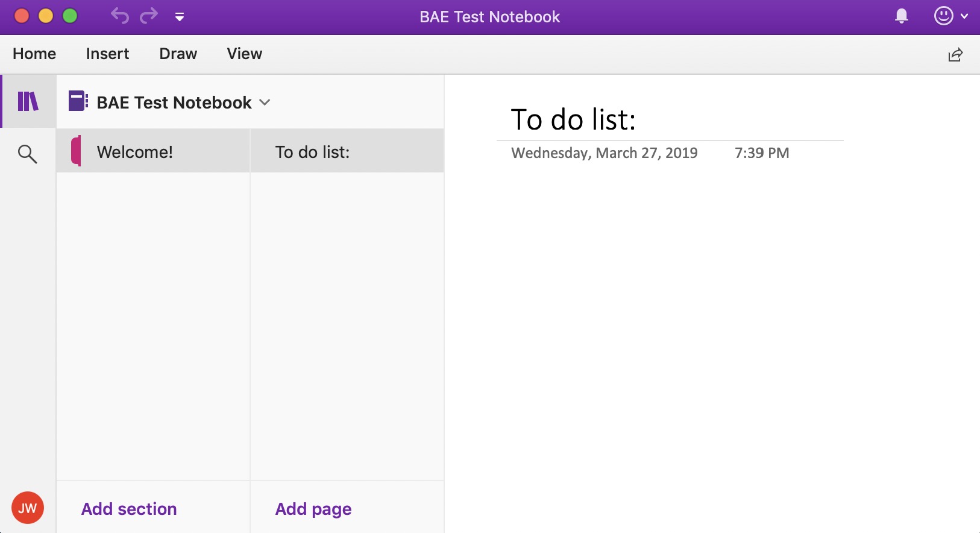Image resolution: width=980 pixels, height=533 pixels.
Task: Click the Wednesday, March 27, 2019 date
Action: coord(605,153)
